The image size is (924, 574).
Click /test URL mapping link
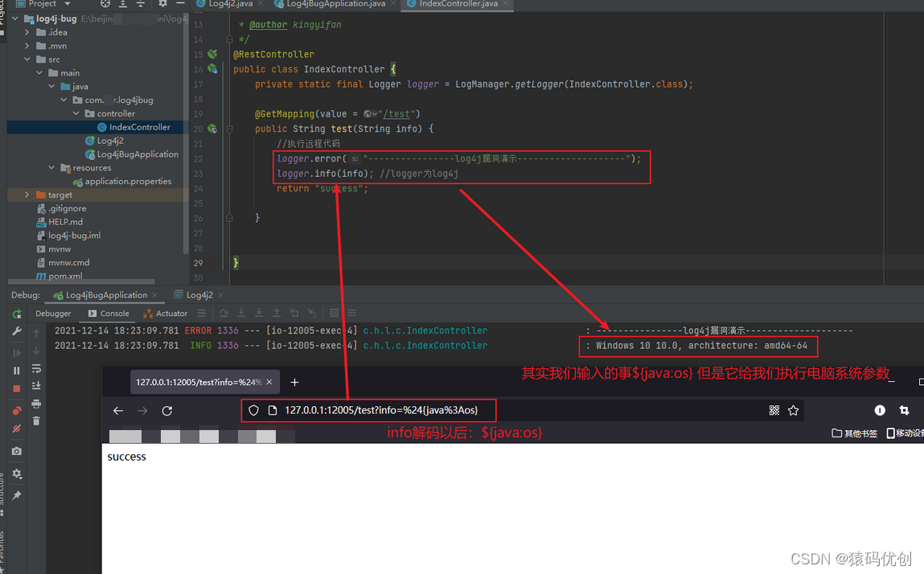coord(398,114)
